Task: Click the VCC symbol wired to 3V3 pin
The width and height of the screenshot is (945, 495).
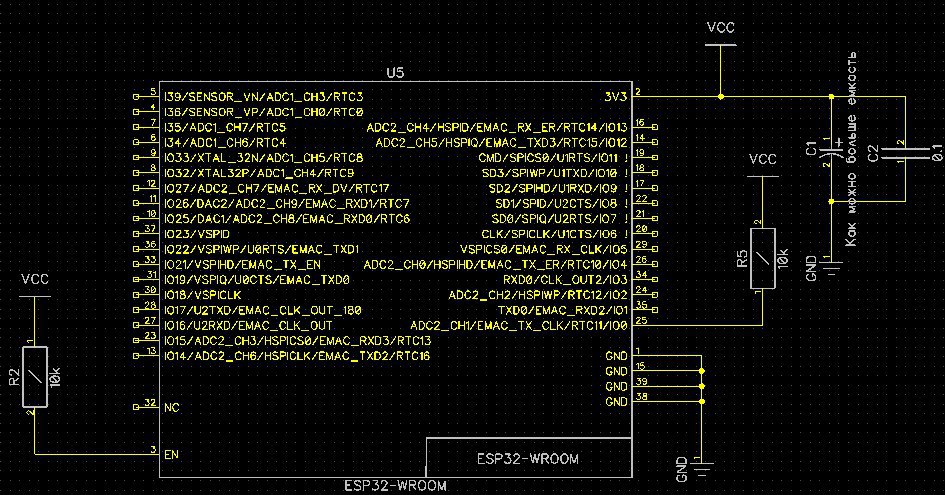Action: coord(720,34)
